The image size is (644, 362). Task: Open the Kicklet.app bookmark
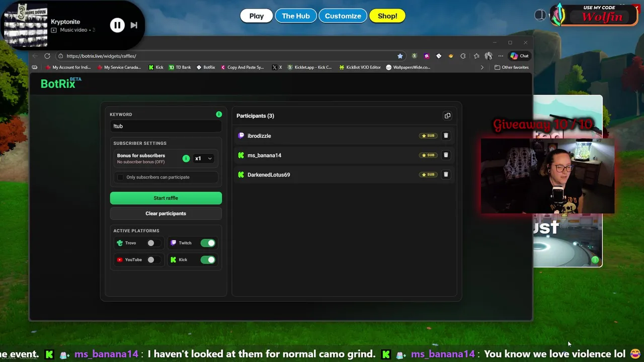tap(309, 67)
